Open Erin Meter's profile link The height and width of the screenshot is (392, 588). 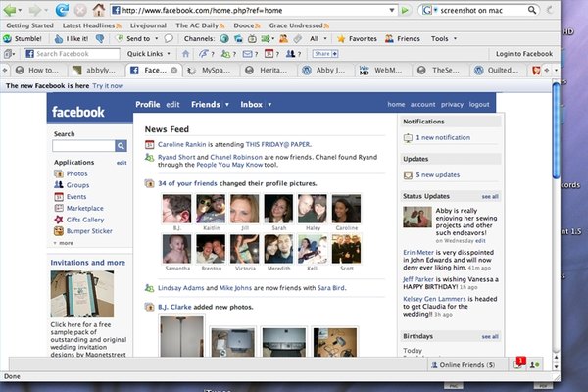tap(418, 252)
